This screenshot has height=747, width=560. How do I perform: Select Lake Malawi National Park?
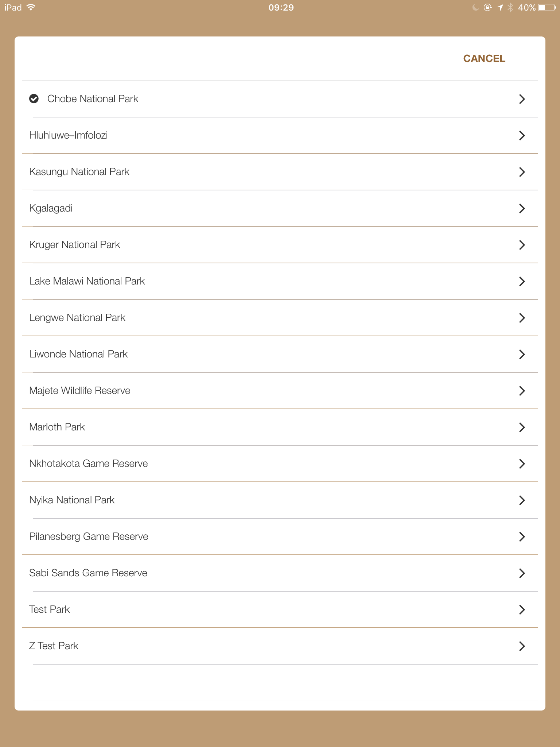point(87,281)
